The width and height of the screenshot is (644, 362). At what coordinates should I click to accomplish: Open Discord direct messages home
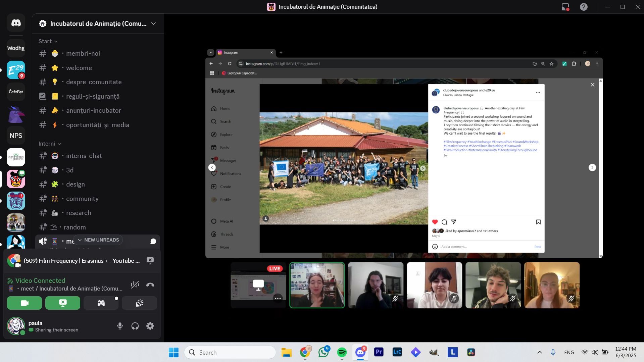[x=16, y=23]
